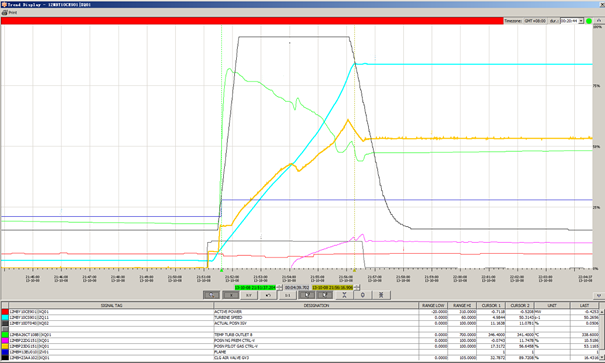
Task: Click the SIGNAL TAG column header
Action: (112, 305)
